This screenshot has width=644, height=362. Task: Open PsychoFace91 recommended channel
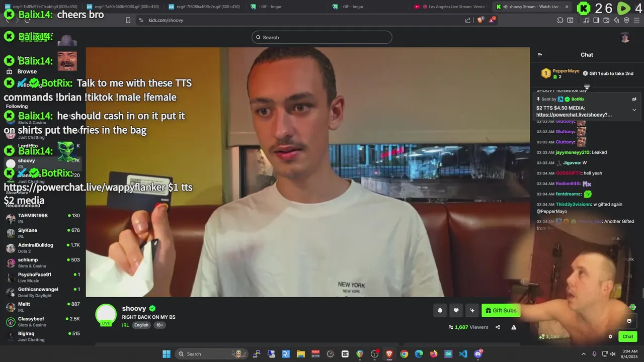[x=43, y=277]
